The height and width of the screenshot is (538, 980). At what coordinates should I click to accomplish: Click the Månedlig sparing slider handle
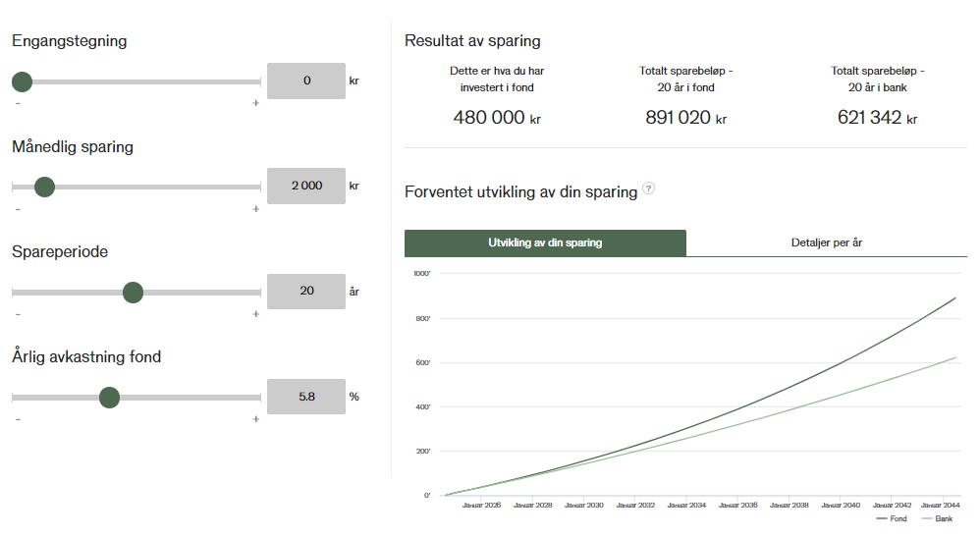[44, 187]
